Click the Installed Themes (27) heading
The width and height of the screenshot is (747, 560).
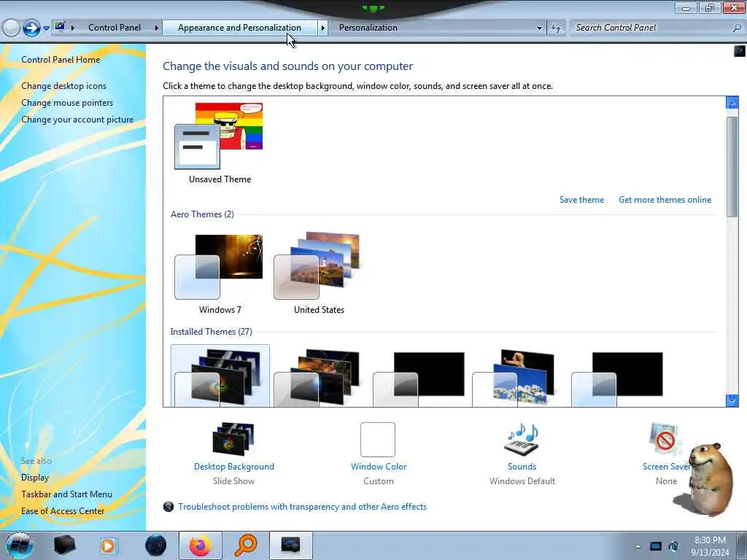pyautogui.click(x=211, y=332)
